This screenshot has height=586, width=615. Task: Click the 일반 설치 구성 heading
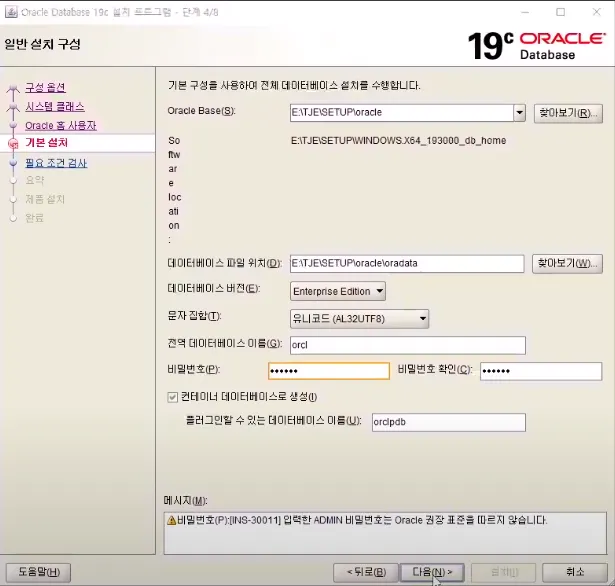pyautogui.click(x=42, y=44)
